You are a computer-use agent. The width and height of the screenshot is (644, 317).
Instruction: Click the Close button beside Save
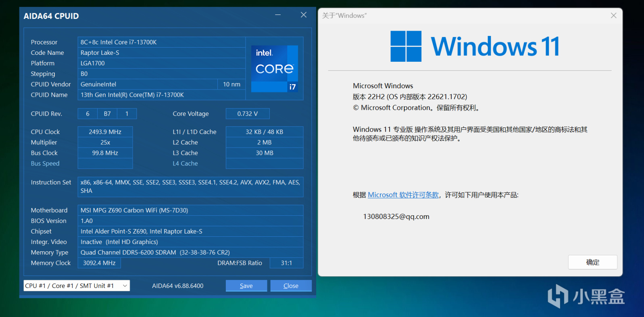point(291,286)
